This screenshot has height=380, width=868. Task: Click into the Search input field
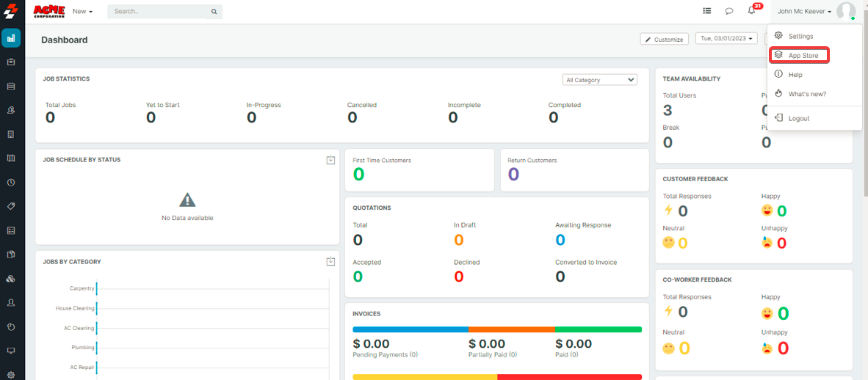(x=160, y=12)
